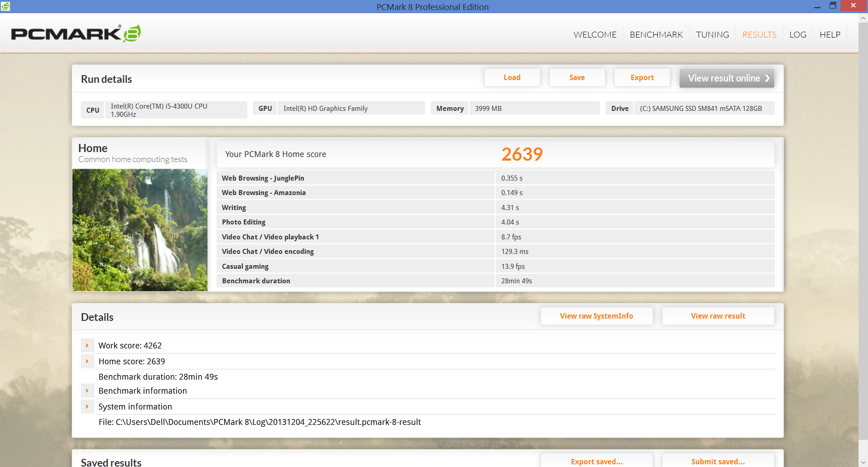Expand Benchmark information section
The width and height of the screenshot is (868, 467).
(87, 391)
